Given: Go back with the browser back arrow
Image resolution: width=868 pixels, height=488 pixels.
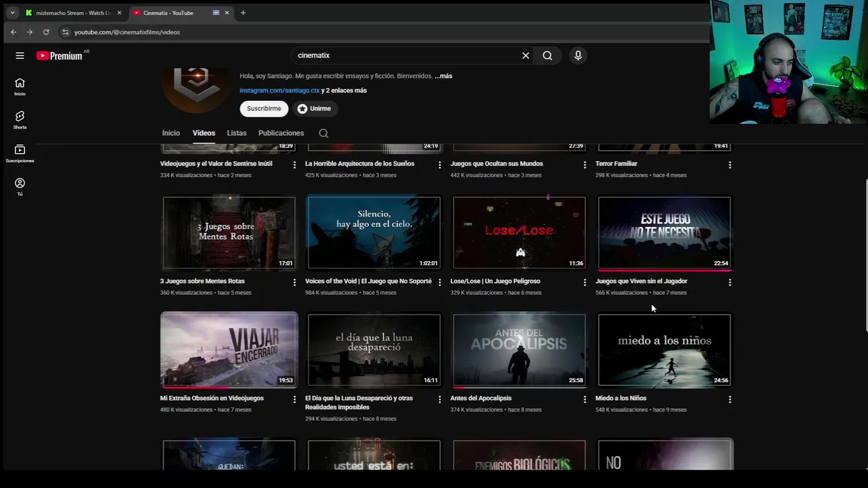Looking at the screenshot, I should coord(14,32).
